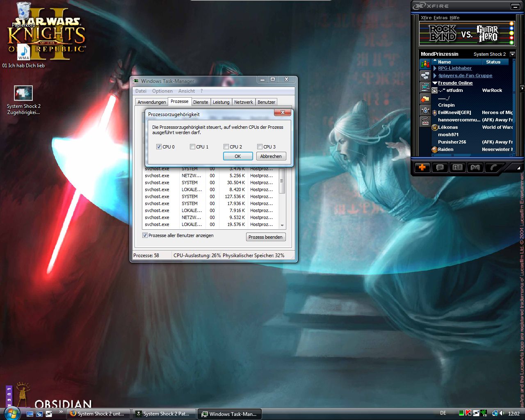Viewport: 525px width, 420px height.
Task: Open Xfire servers computers icon
Action: pyautogui.click(x=425, y=87)
